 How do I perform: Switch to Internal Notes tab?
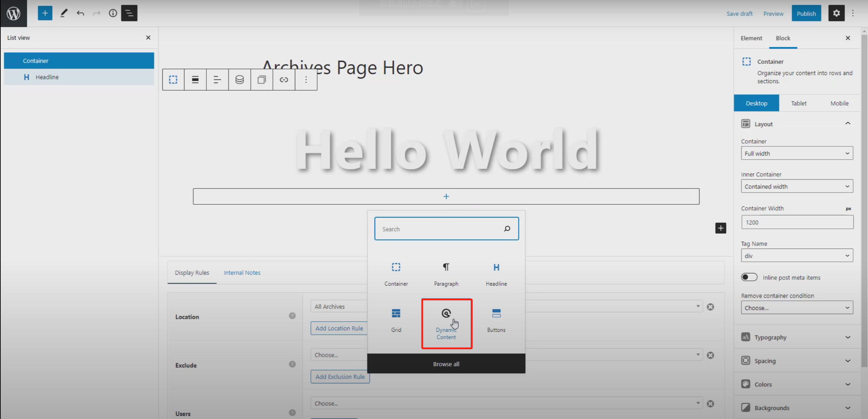click(x=242, y=272)
